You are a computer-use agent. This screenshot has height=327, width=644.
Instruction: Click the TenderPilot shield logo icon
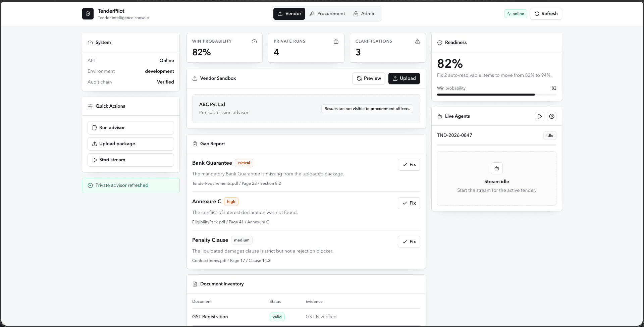(88, 14)
